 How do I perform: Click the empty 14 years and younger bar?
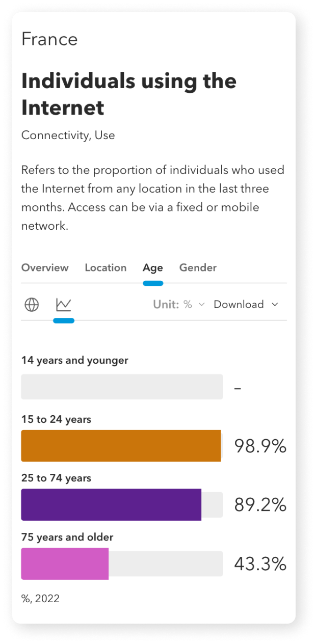point(122,387)
